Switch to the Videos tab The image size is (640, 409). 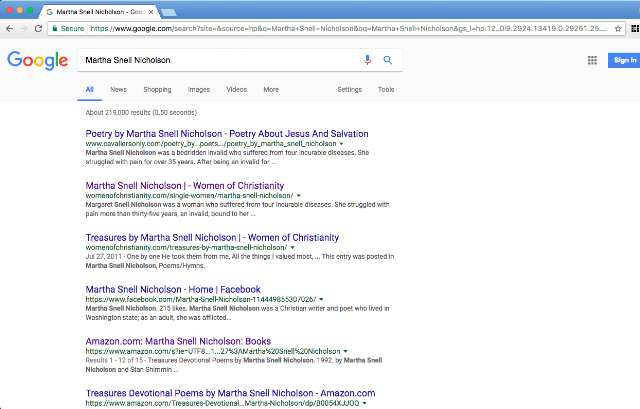point(237,89)
